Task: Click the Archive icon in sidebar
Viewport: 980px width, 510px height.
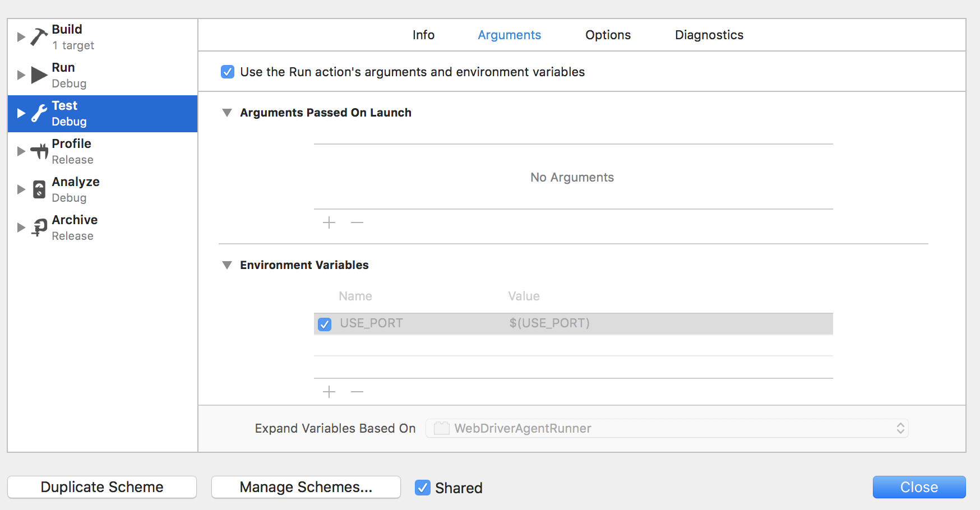Action: (x=39, y=228)
